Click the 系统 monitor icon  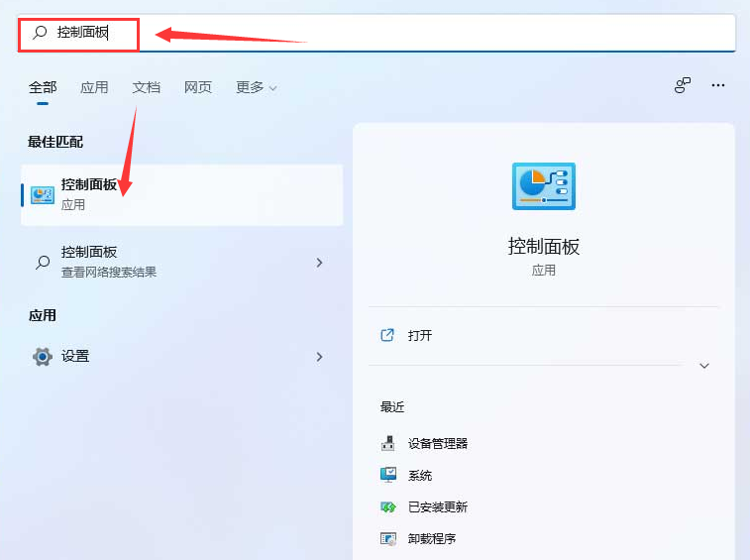pyautogui.click(x=388, y=475)
